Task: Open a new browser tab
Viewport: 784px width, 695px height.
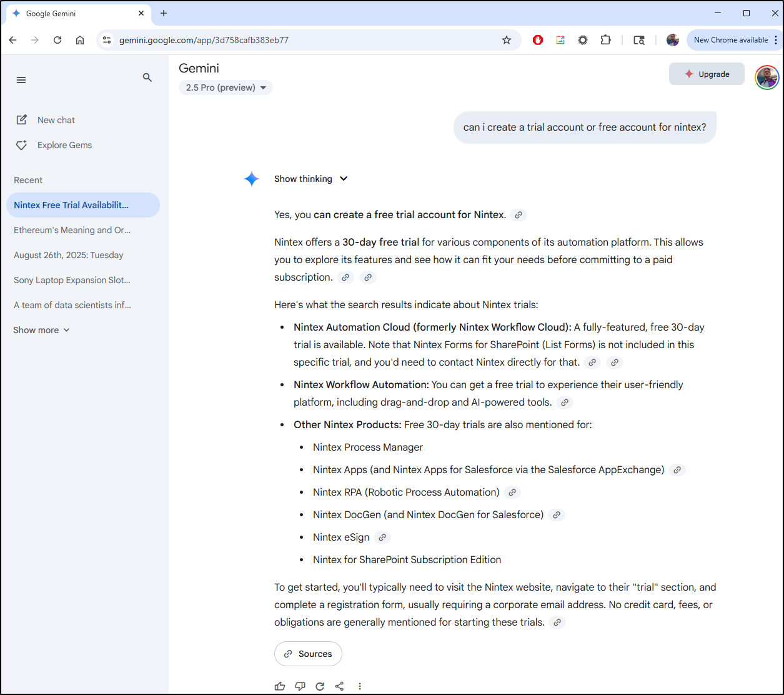Action: (x=164, y=13)
